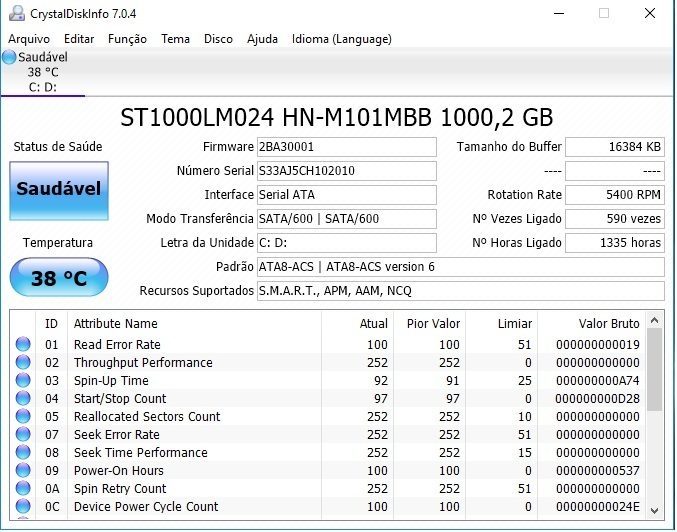The width and height of the screenshot is (677, 532).
Task: Select the Reallocated Sectors Count attribute name
Action: [x=147, y=417]
